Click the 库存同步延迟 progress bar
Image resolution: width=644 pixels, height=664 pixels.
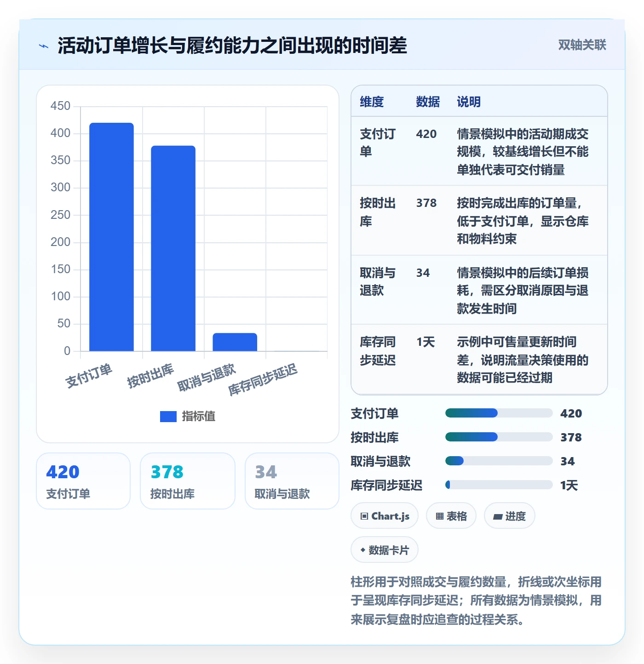tap(499, 485)
